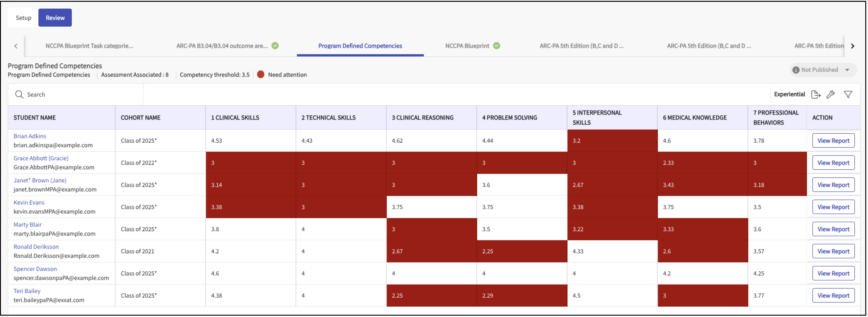Open the wrench settings icon
The height and width of the screenshot is (317, 868).
(830, 95)
